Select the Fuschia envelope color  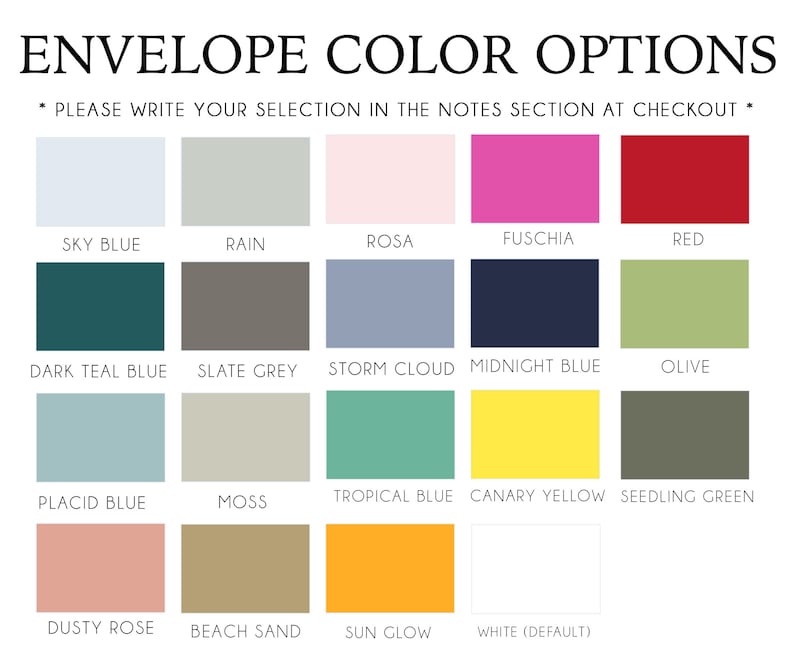click(x=535, y=179)
